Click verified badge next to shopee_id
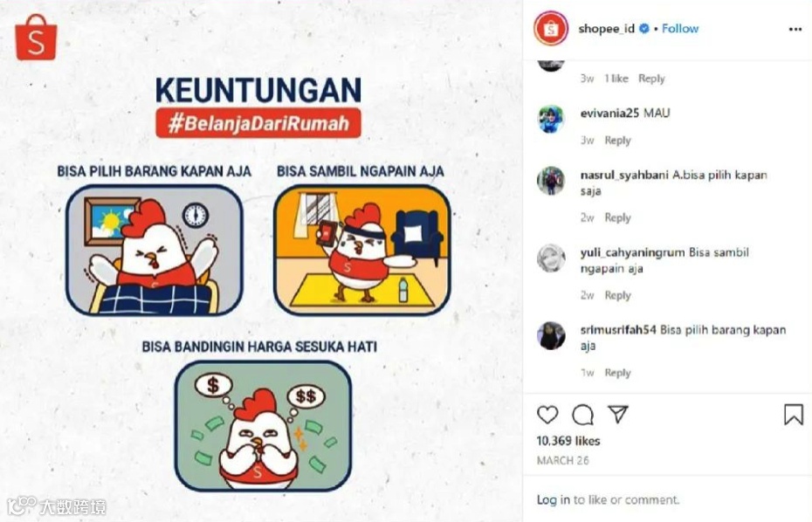The height and width of the screenshot is (522, 812). 644,29
